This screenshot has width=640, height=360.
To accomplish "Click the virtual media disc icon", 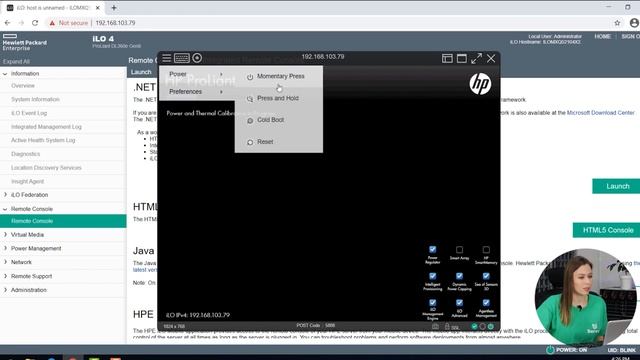I will (x=197, y=58).
